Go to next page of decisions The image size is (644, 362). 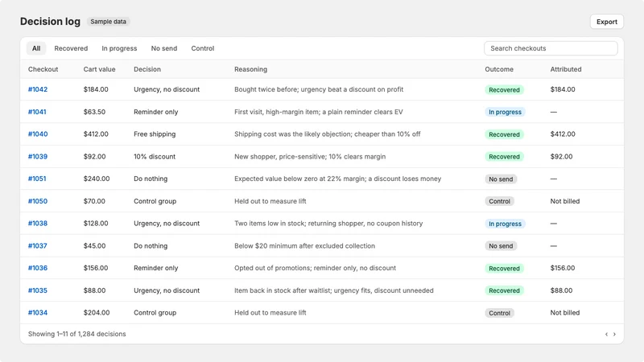point(614,334)
